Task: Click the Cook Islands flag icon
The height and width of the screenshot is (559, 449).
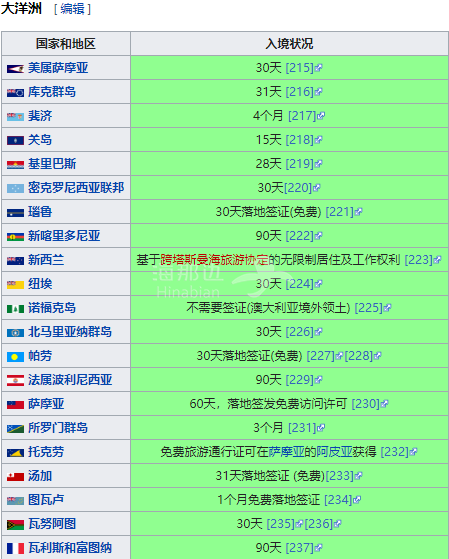Action: click(x=15, y=93)
